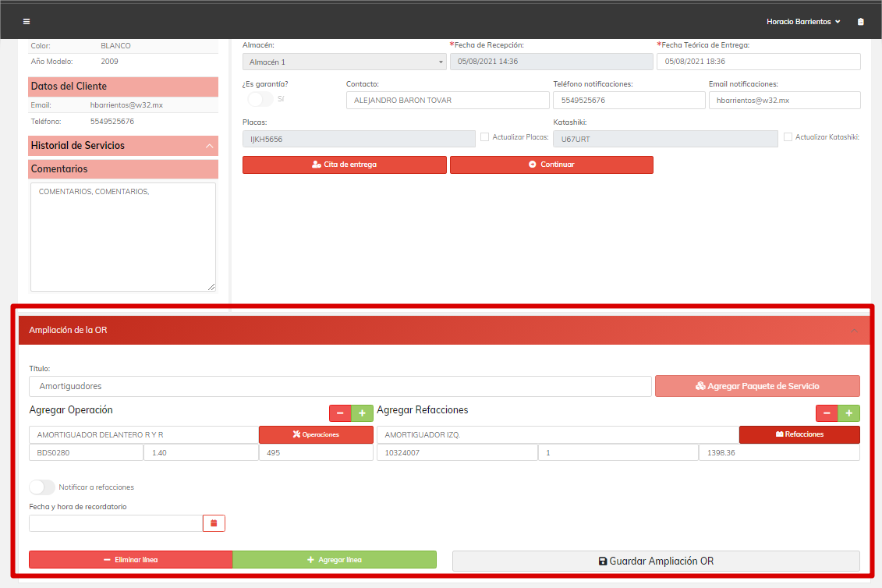Image resolution: width=882 pixels, height=588 pixels.
Task: Click minus icon beside Agregar Operación
Action: (x=340, y=413)
